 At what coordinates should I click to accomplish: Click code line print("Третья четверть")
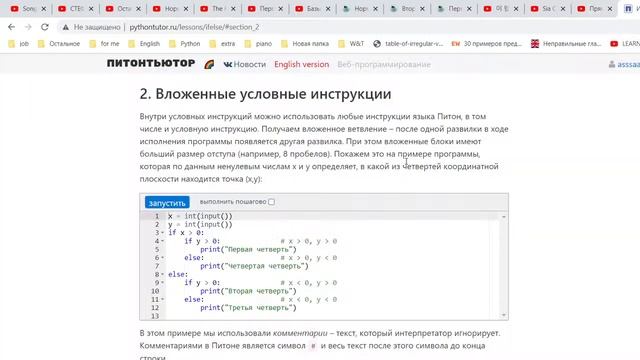coord(248,308)
